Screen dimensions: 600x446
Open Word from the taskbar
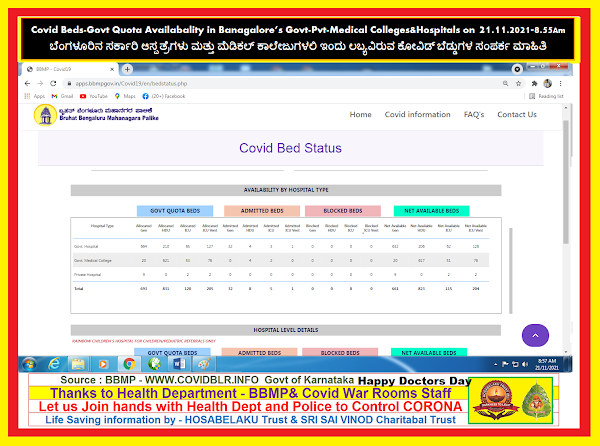(x=179, y=364)
